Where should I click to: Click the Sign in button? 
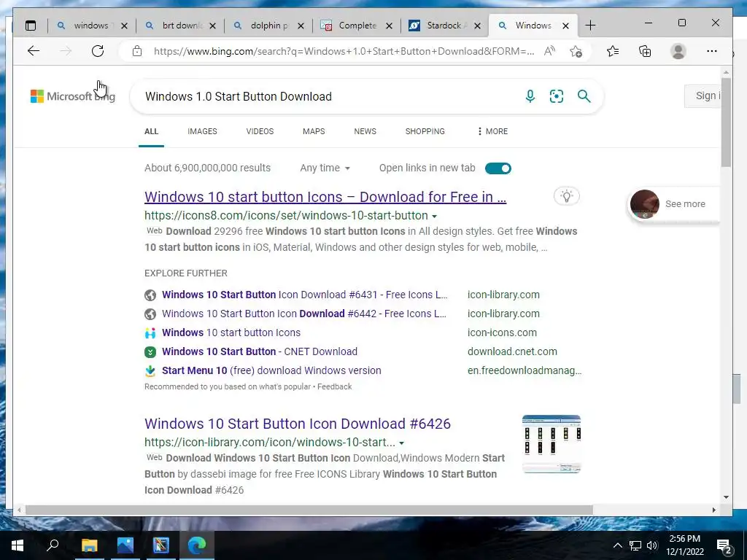tap(703, 96)
